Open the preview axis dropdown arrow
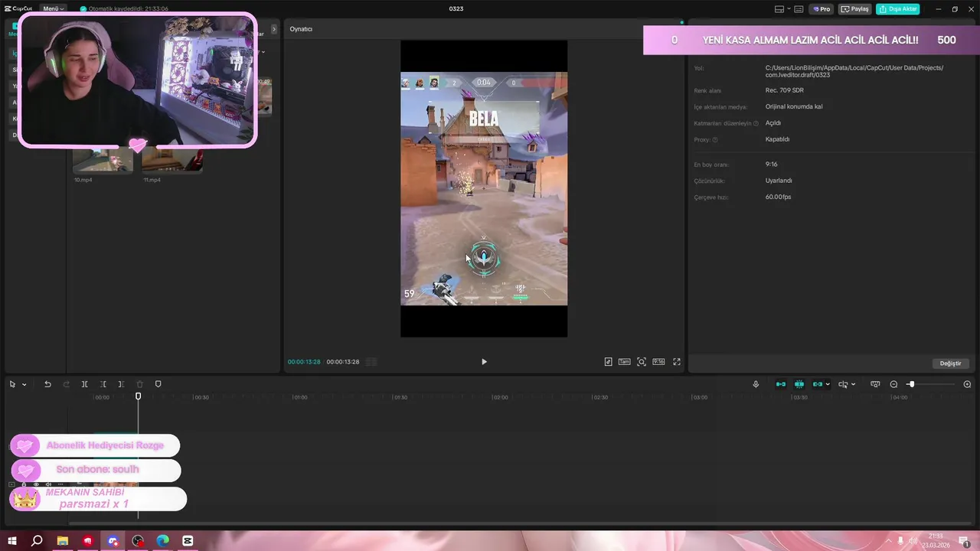 point(853,384)
